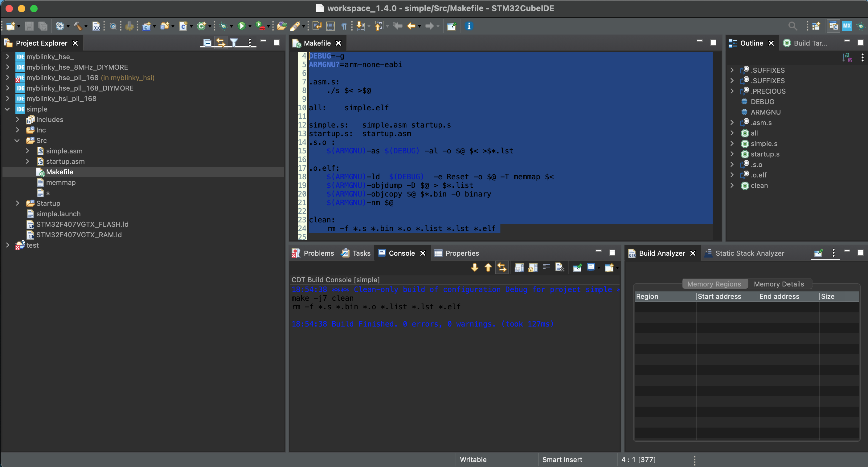Click the Open Element folder icon
Viewport: 868px width, 467px height.
tap(282, 26)
